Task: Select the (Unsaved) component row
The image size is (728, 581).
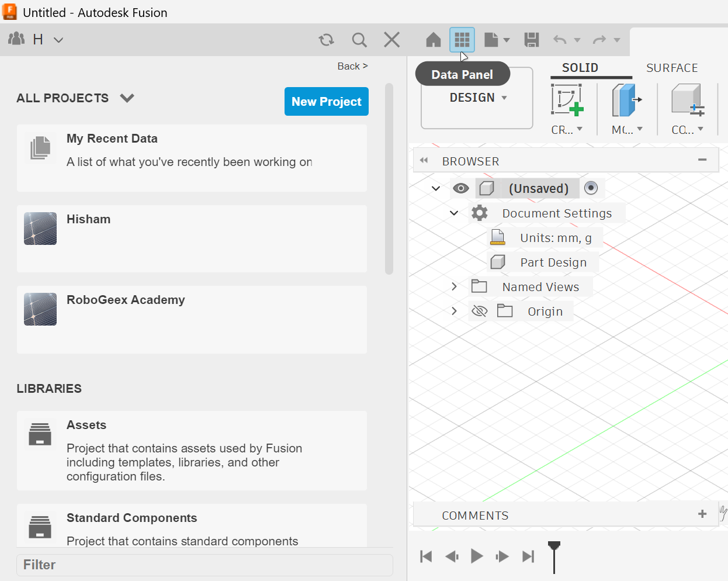Action: [x=538, y=188]
